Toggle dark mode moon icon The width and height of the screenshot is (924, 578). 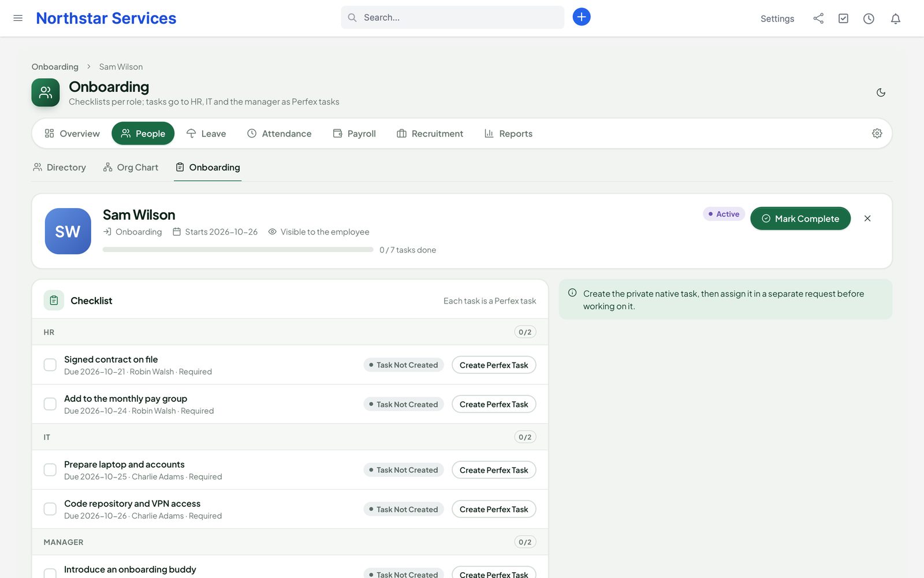coord(881,92)
